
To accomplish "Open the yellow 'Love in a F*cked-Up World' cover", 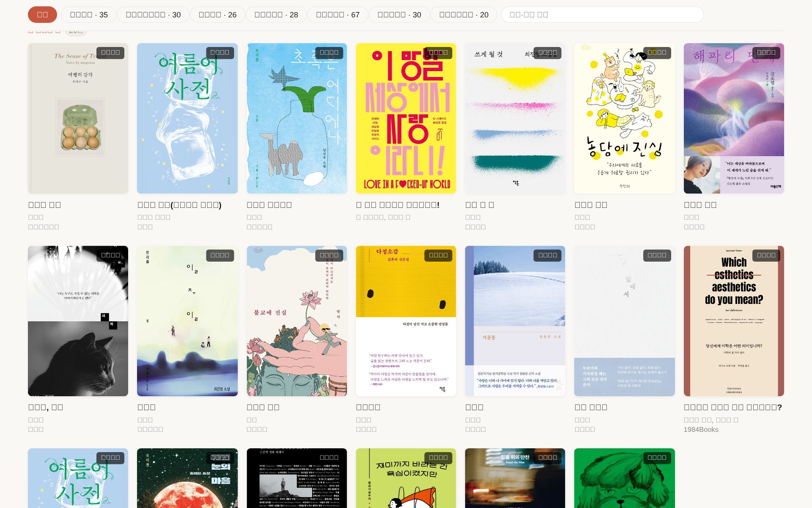I will [x=406, y=118].
